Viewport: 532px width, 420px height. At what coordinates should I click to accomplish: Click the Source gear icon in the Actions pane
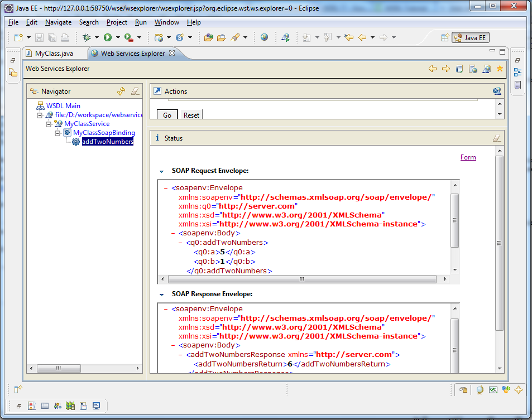(496, 90)
